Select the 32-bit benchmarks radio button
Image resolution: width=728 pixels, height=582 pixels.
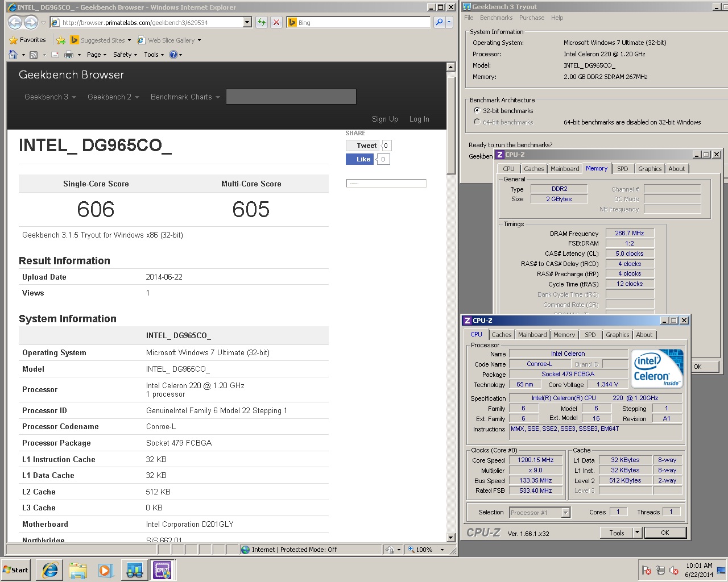pos(477,111)
